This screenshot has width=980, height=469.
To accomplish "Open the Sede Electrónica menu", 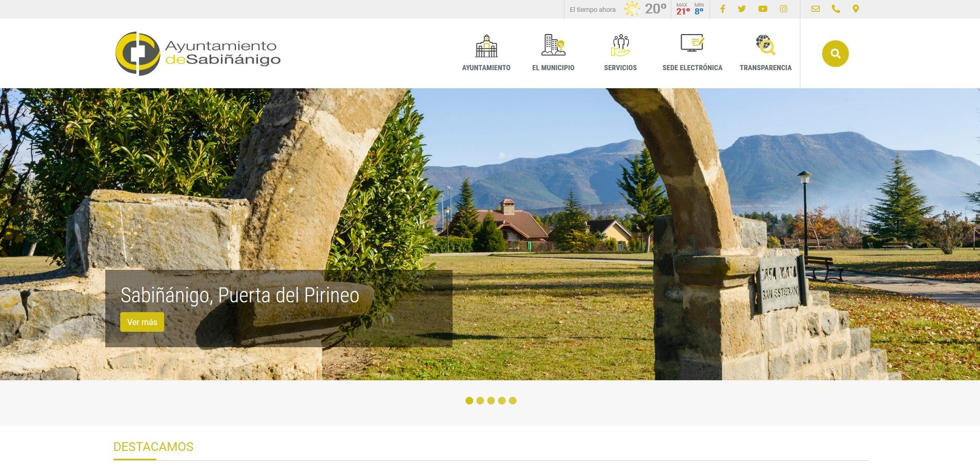I will 692,53.
